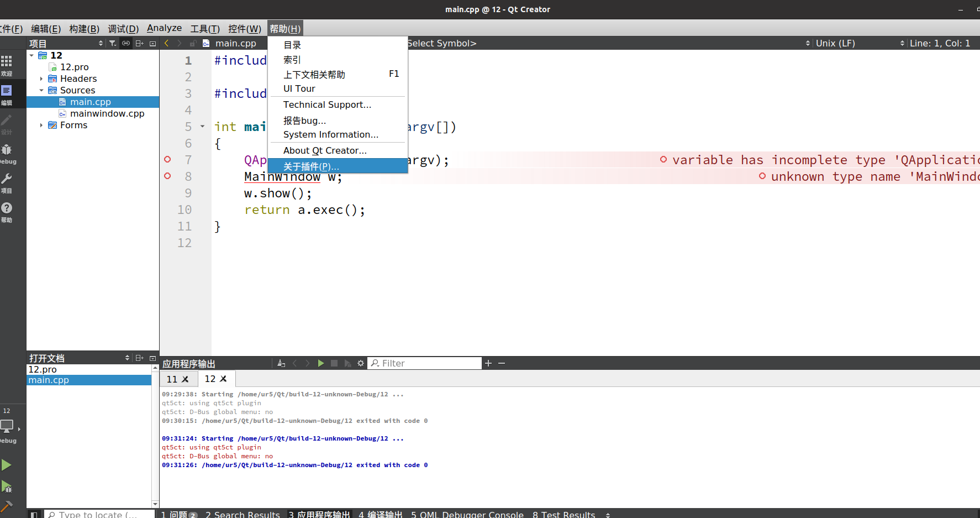Image resolution: width=980 pixels, height=518 pixels.
Task: Expand the Headers folder
Action: coord(41,79)
